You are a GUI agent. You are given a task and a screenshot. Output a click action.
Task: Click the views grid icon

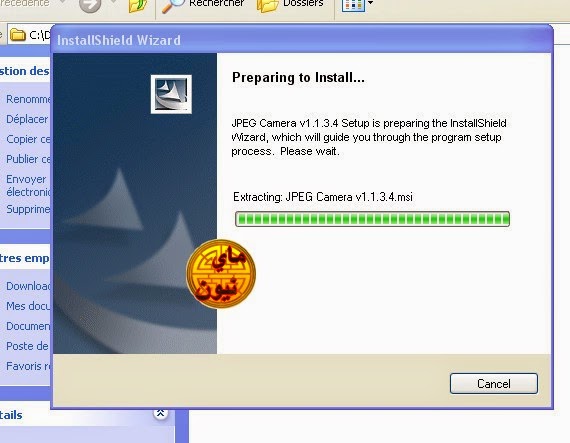353,5
